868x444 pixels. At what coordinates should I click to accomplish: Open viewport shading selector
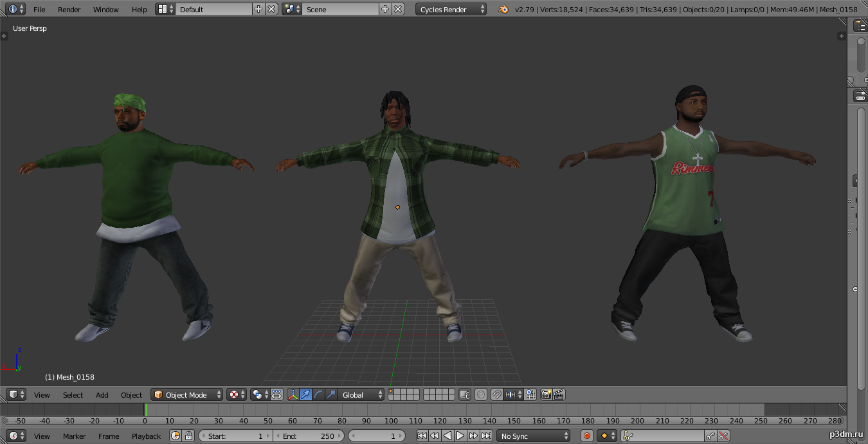236,394
